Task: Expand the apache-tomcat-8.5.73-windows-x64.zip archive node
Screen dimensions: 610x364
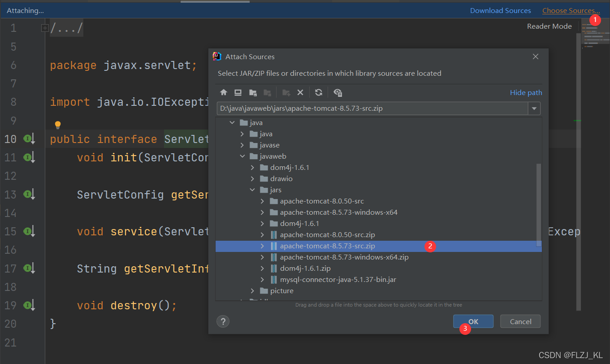Action: tap(263, 257)
